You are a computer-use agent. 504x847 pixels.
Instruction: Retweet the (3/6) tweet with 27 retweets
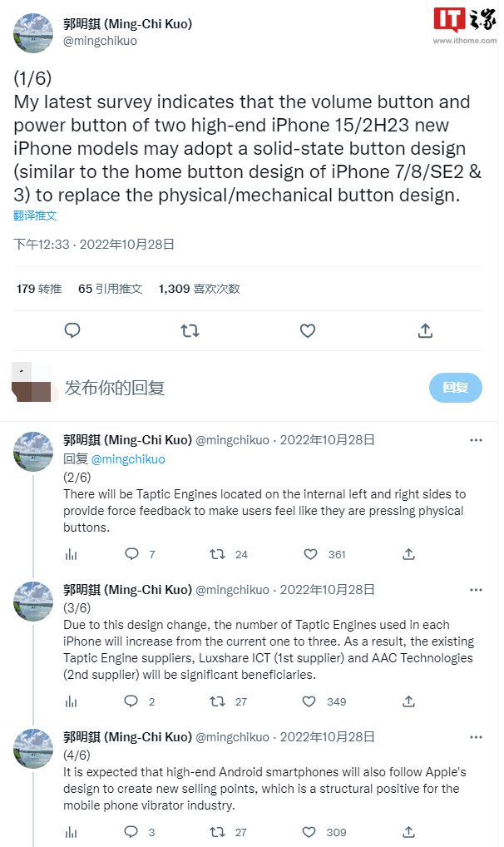[217, 701]
